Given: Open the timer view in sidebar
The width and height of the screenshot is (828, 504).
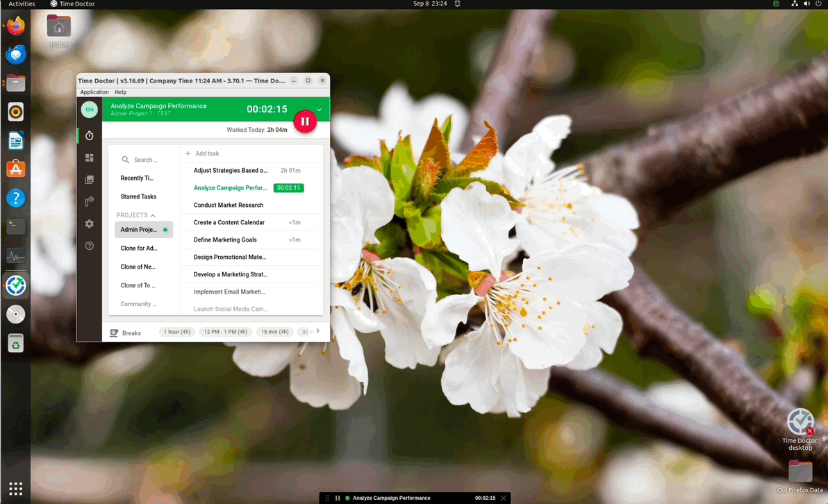Looking at the screenshot, I should [89, 135].
